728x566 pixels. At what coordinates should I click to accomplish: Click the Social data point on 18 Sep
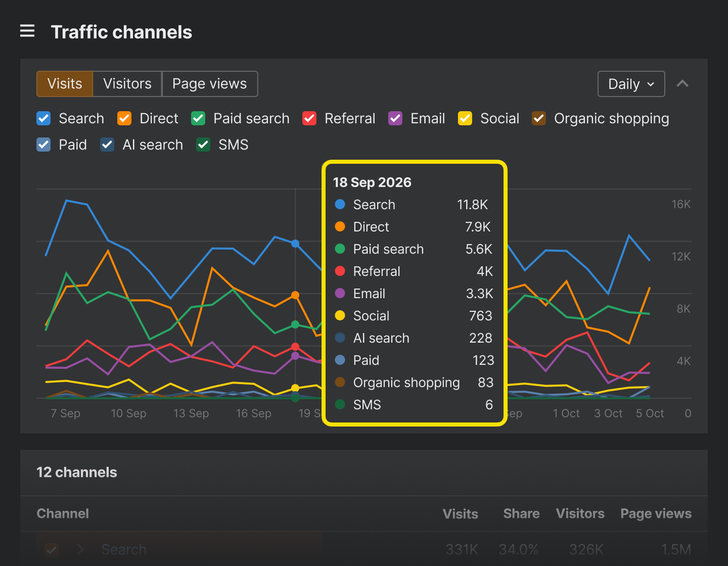(x=295, y=388)
